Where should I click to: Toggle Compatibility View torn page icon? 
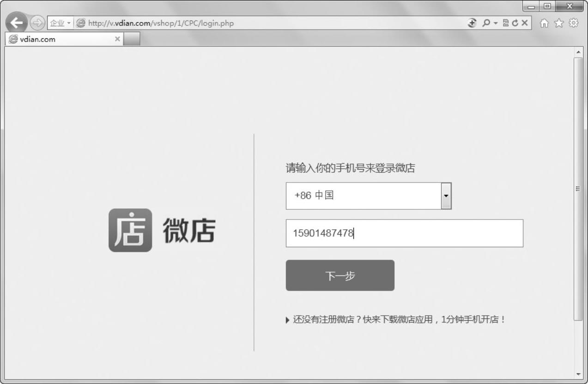point(506,23)
